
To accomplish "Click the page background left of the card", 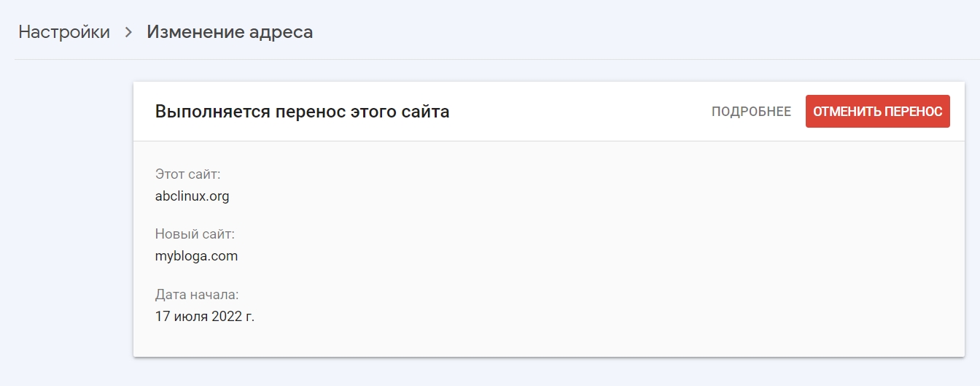I will pos(66,219).
